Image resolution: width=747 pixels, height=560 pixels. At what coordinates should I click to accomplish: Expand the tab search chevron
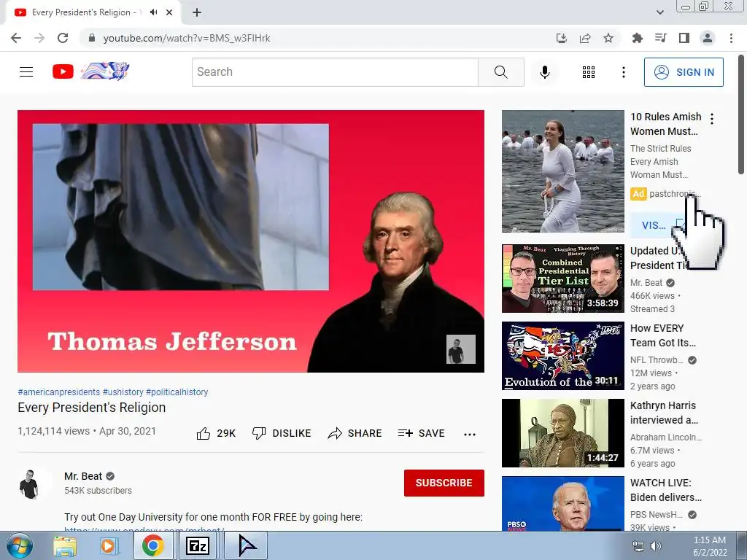coord(659,12)
